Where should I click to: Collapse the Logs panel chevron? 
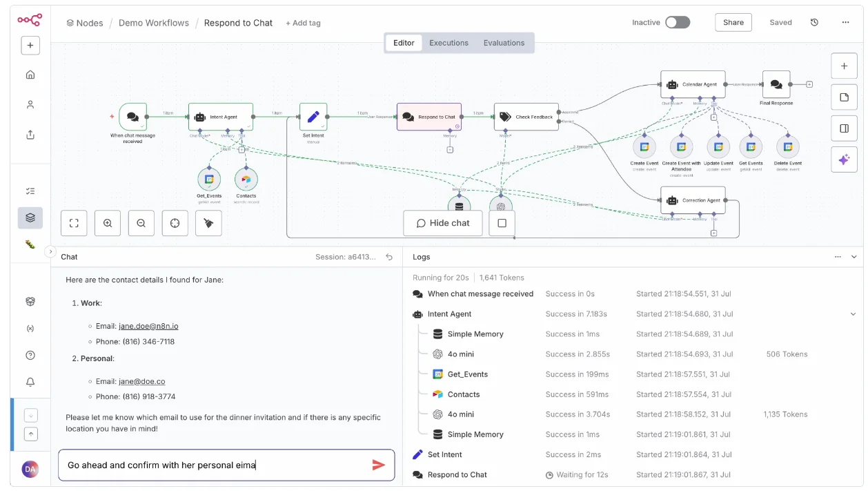click(854, 257)
